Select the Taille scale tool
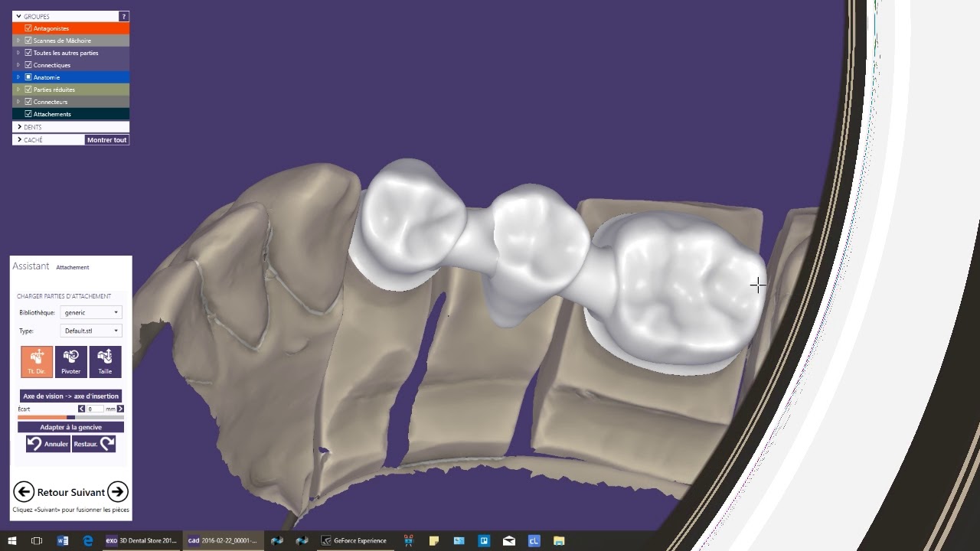 [105, 362]
